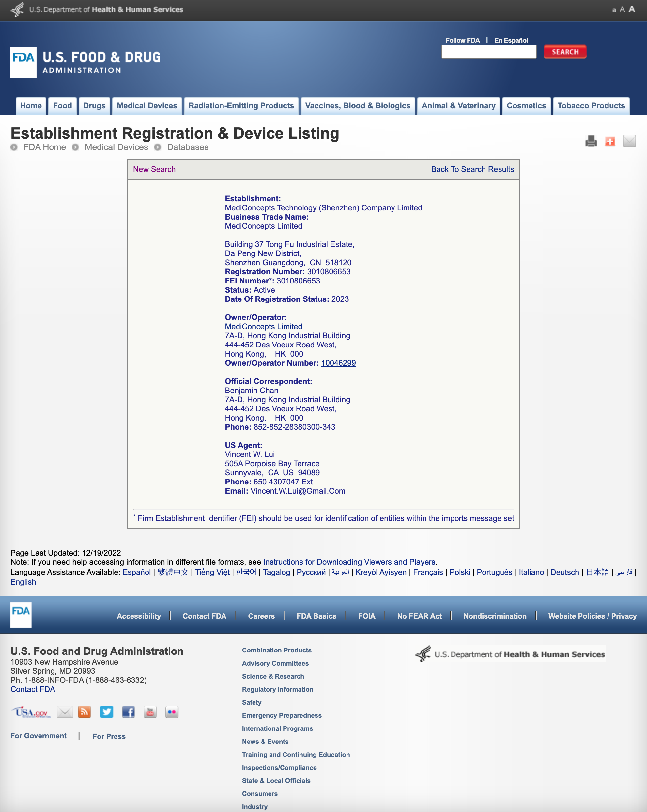647x812 pixels.
Task: Open the Tobacco Products tab
Action: [591, 106]
